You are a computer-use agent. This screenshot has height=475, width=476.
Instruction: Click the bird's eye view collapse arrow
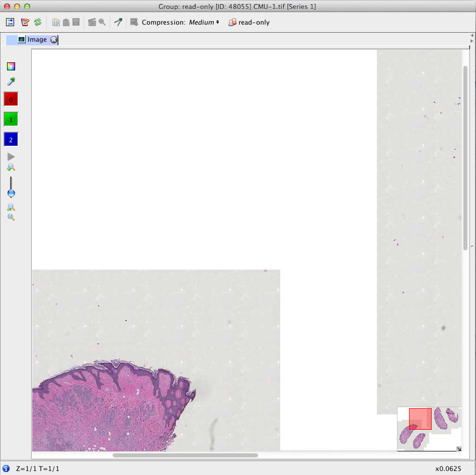coord(459,448)
